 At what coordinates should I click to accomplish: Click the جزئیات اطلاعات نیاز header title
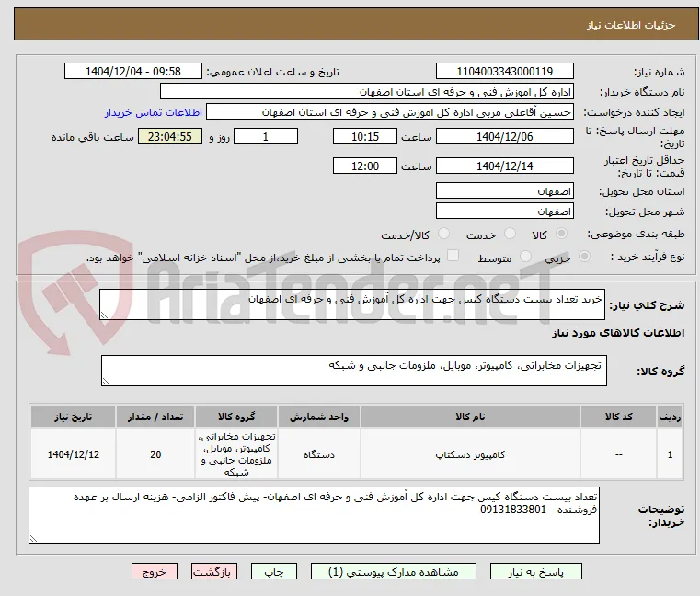(x=631, y=25)
